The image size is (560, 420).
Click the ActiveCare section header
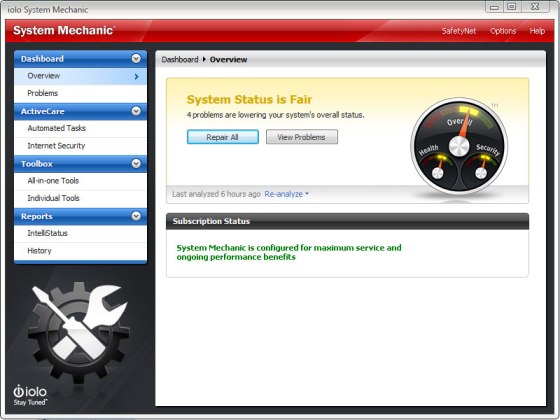pos(80,111)
